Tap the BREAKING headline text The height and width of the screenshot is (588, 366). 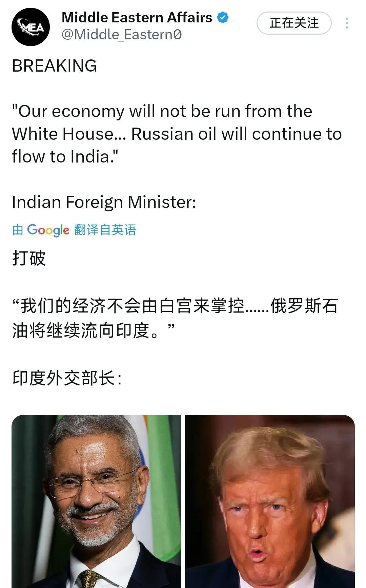tap(55, 65)
